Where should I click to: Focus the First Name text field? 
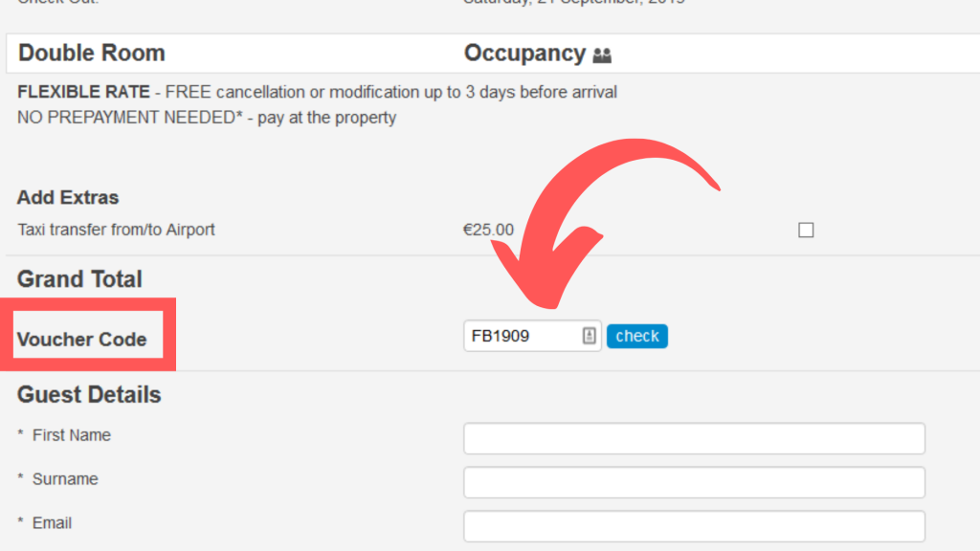point(694,438)
